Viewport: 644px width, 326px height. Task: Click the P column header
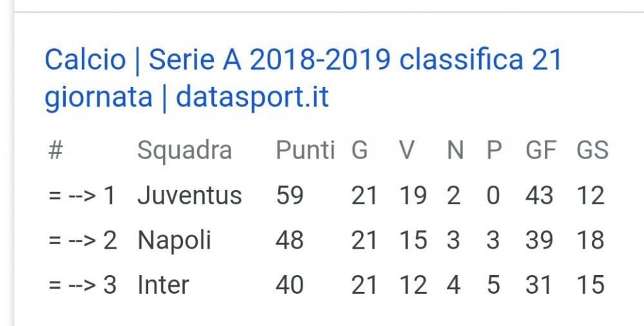[494, 150]
